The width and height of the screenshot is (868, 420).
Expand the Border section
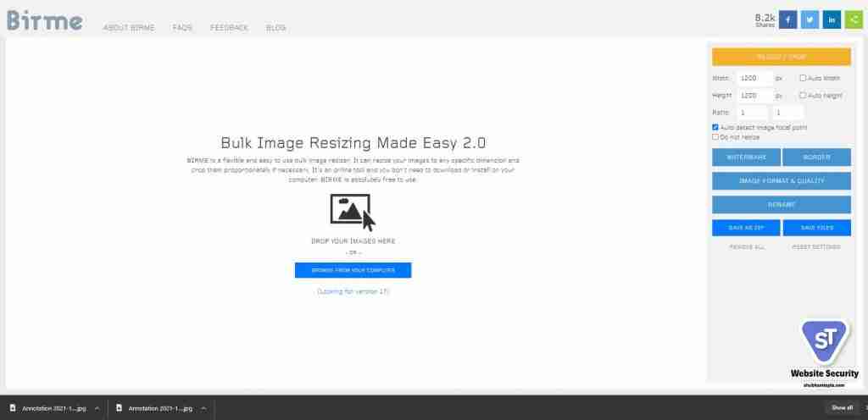[816, 157]
